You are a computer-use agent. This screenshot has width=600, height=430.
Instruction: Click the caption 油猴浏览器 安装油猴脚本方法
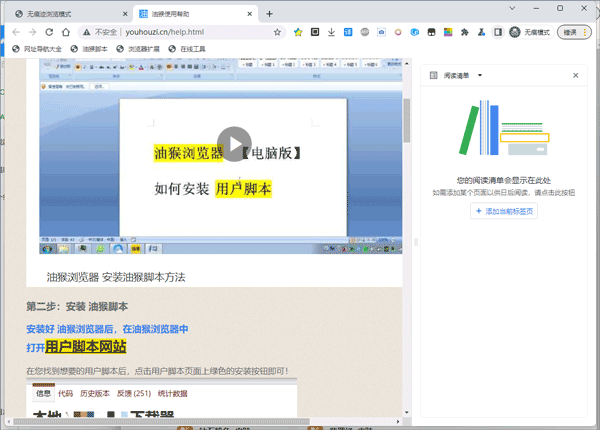tap(116, 277)
